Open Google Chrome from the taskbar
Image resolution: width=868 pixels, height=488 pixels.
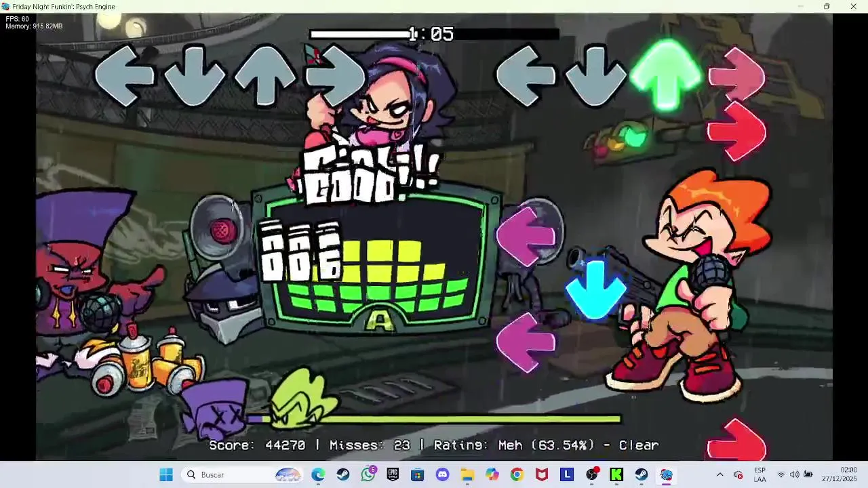[x=517, y=474]
